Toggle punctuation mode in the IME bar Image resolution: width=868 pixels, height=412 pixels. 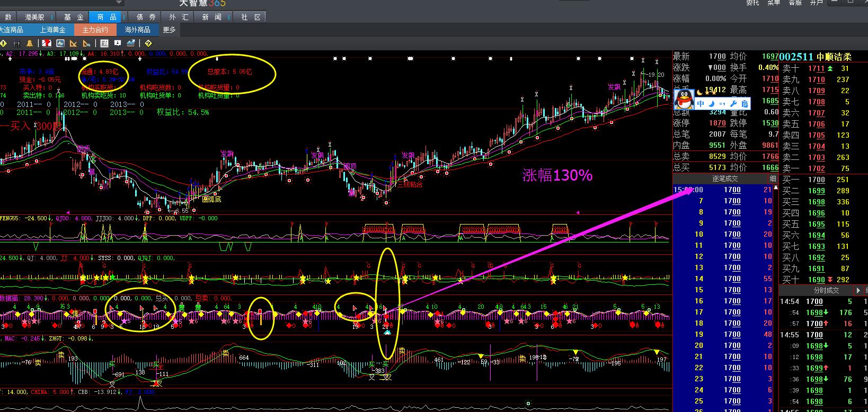(x=723, y=104)
